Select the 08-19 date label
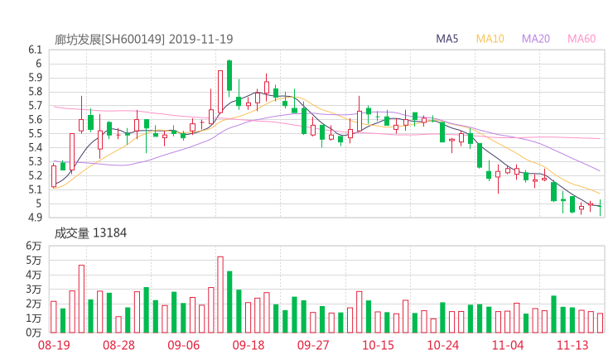The width and height of the screenshot is (613, 364). [54, 345]
